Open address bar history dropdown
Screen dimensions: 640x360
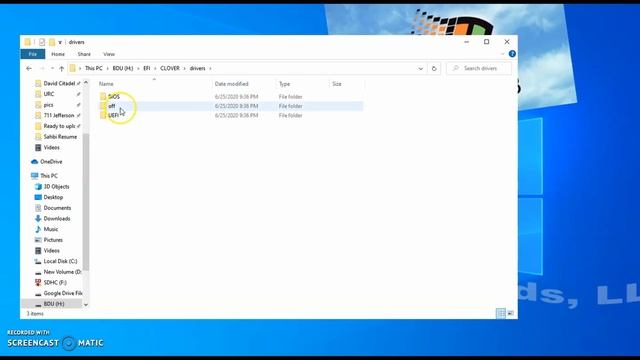click(x=420, y=69)
